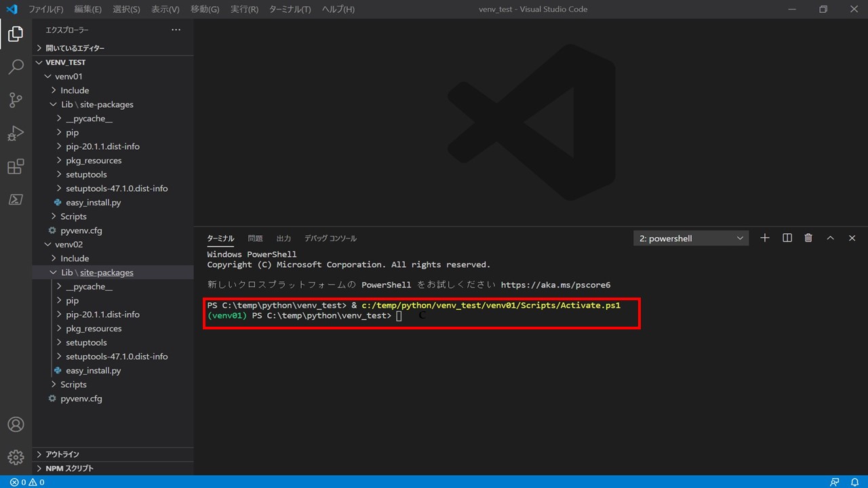868x488 pixels.
Task: Click the notifications bell in the status bar
Action: tap(856, 482)
